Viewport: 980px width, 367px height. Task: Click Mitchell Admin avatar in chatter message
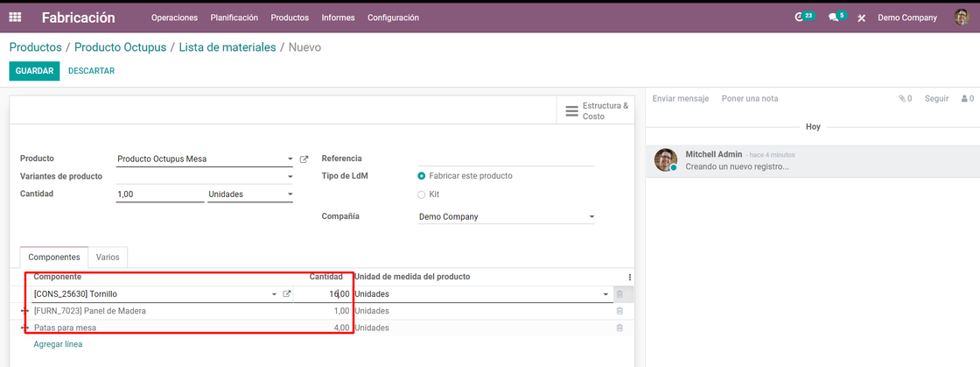pos(666,160)
